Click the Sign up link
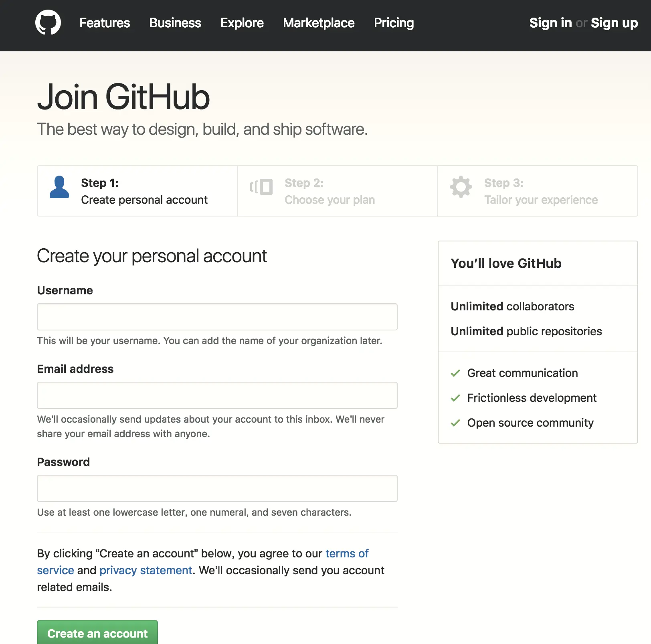651x644 pixels. (x=614, y=23)
